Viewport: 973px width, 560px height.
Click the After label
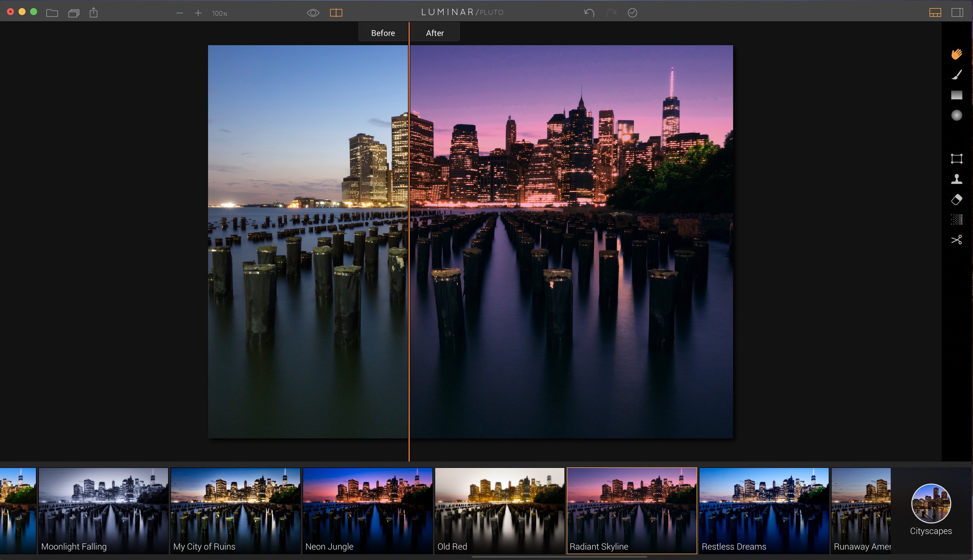pyautogui.click(x=435, y=33)
